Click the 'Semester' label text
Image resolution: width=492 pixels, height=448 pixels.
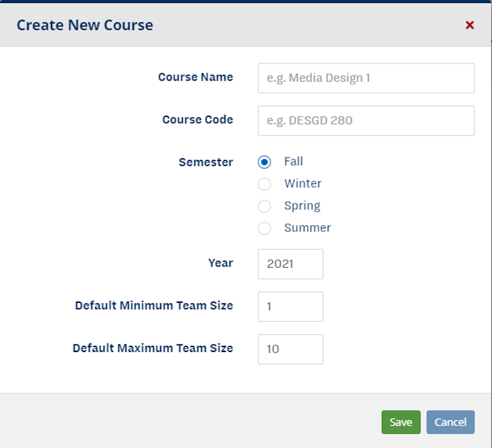pos(206,162)
